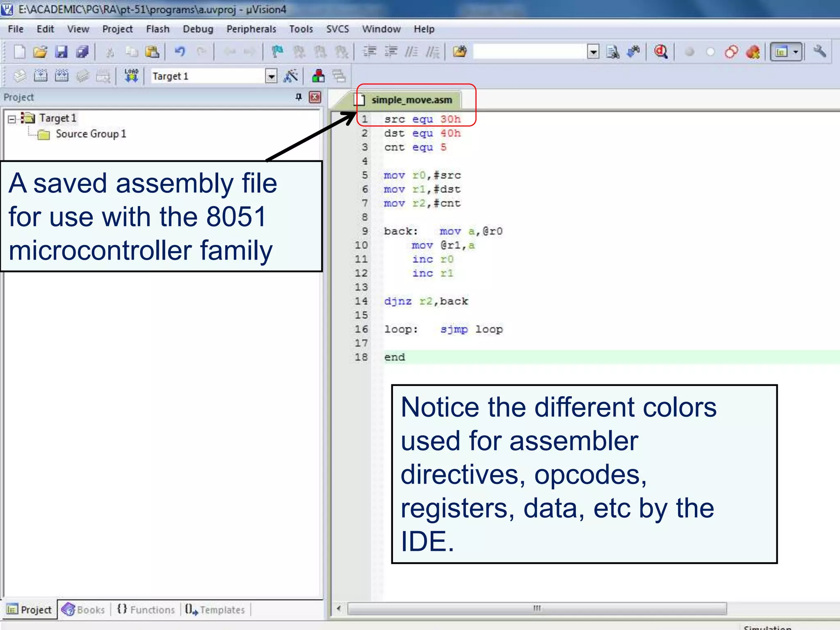This screenshot has height=630, width=840.
Task: Open the Target 1 dropdown
Action: tap(271, 76)
